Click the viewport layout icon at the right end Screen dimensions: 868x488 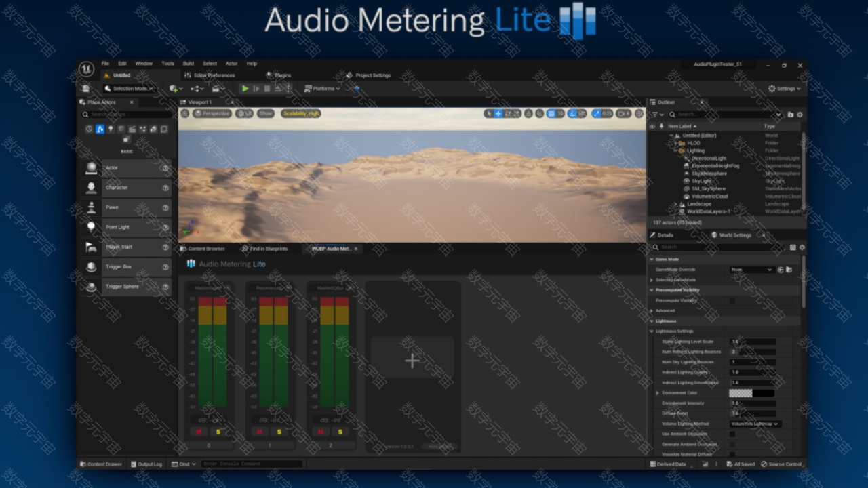pos(639,113)
